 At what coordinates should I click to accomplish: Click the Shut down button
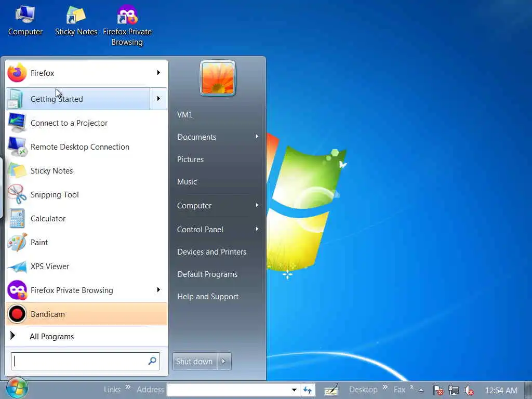[195, 362]
